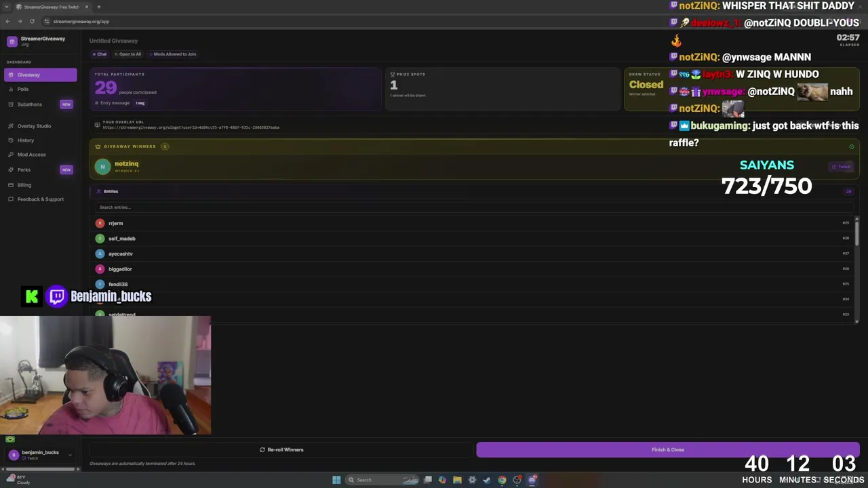Image resolution: width=868 pixels, height=488 pixels.
Task: Click the taskbar Search box
Action: point(383,480)
